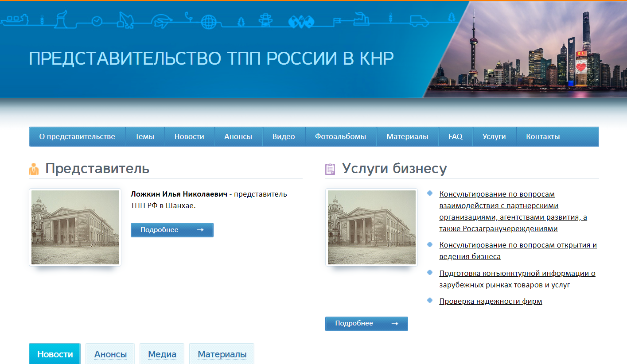Image resolution: width=627 pixels, height=364 pixels.
Task: Click the 'Подробнее' button under Услуги бизнесу
Action: (366, 324)
